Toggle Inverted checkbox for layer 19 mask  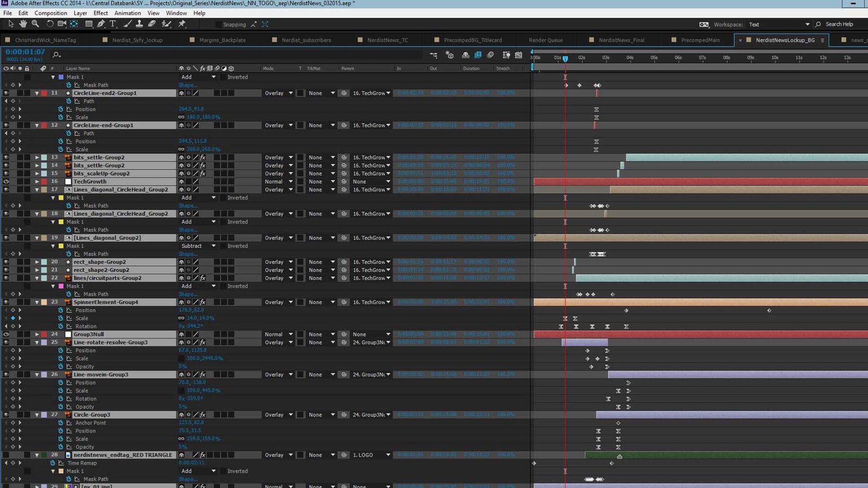pyautogui.click(x=223, y=246)
